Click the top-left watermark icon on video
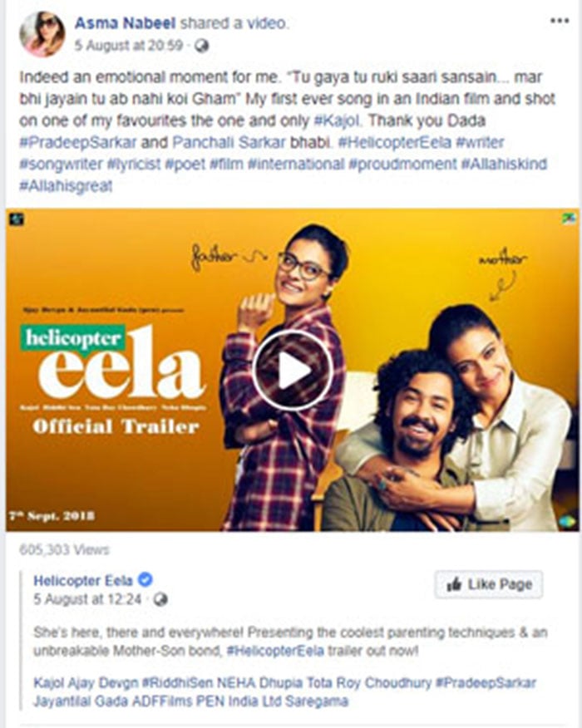582x728 pixels. (17, 219)
